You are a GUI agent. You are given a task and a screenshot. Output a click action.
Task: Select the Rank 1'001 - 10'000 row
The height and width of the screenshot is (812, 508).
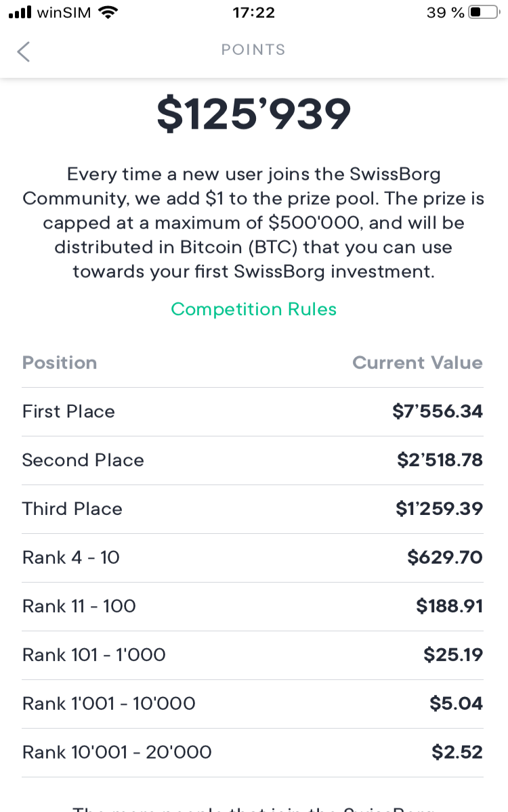pyautogui.click(x=253, y=704)
